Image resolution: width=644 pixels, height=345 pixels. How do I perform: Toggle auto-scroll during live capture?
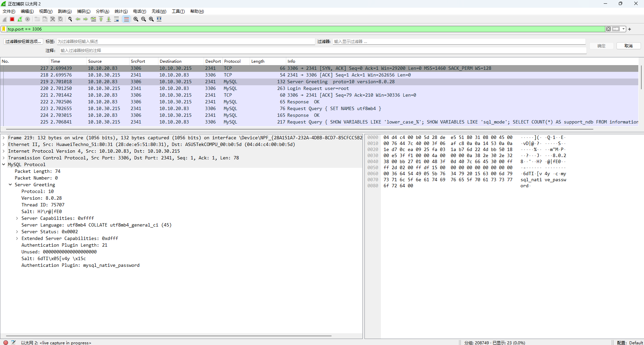[116, 19]
